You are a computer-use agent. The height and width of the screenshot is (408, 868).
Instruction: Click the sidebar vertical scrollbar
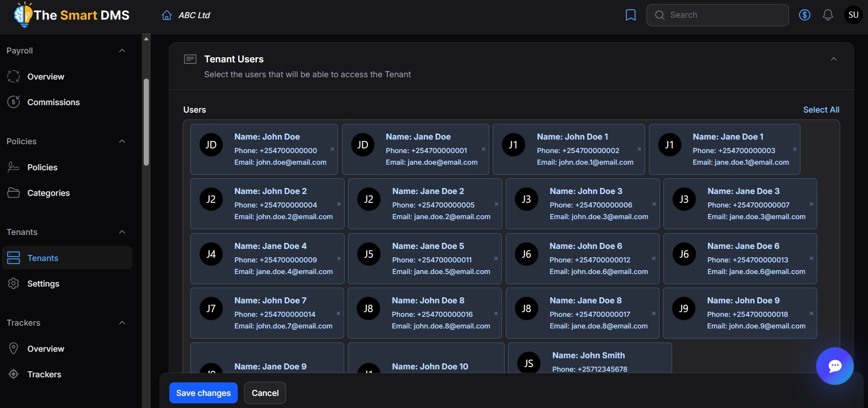coord(146,122)
